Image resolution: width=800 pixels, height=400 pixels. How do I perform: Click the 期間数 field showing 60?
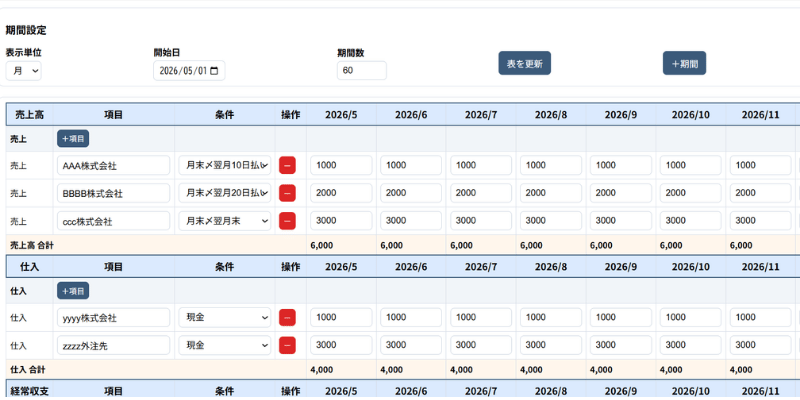(x=362, y=70)
